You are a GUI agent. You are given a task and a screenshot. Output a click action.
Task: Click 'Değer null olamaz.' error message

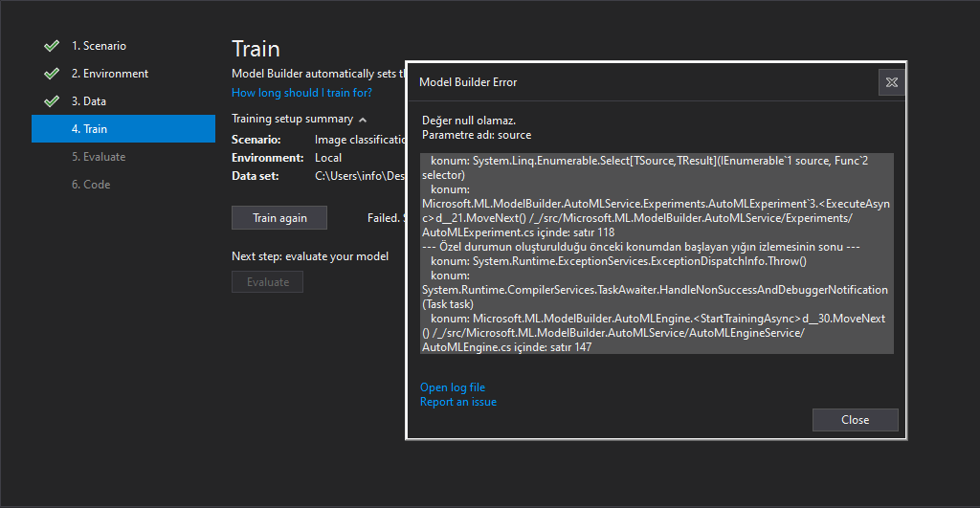(x=469, y=121)
